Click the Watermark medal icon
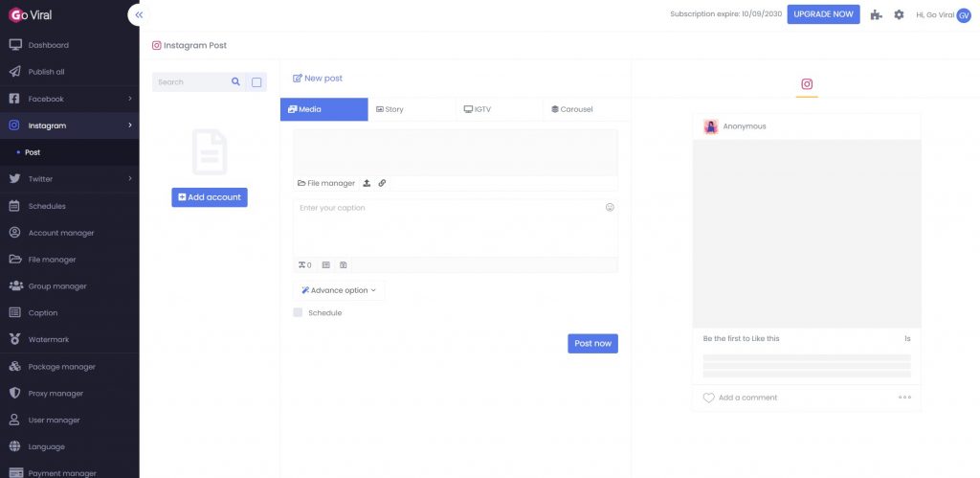Viewport: 980px width, 478px height. pyautogui.click(x=15, y=339)
